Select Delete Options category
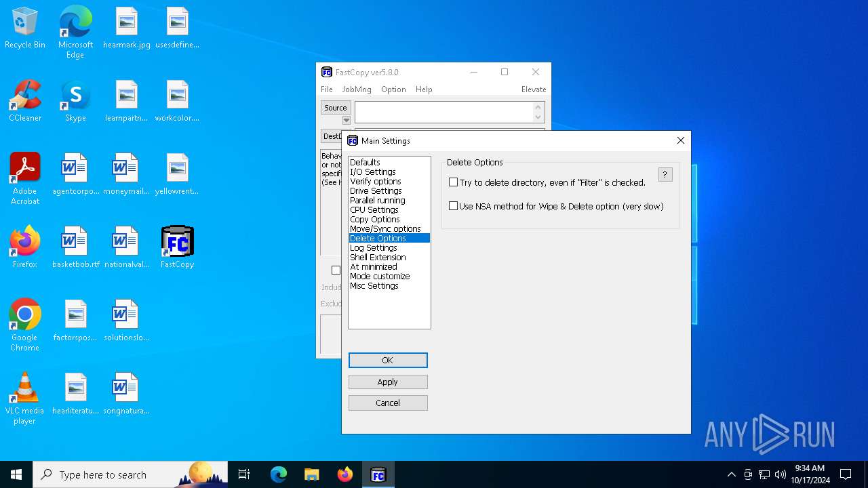The height and width of the screenshot is (488, 868). click(389, 238)
